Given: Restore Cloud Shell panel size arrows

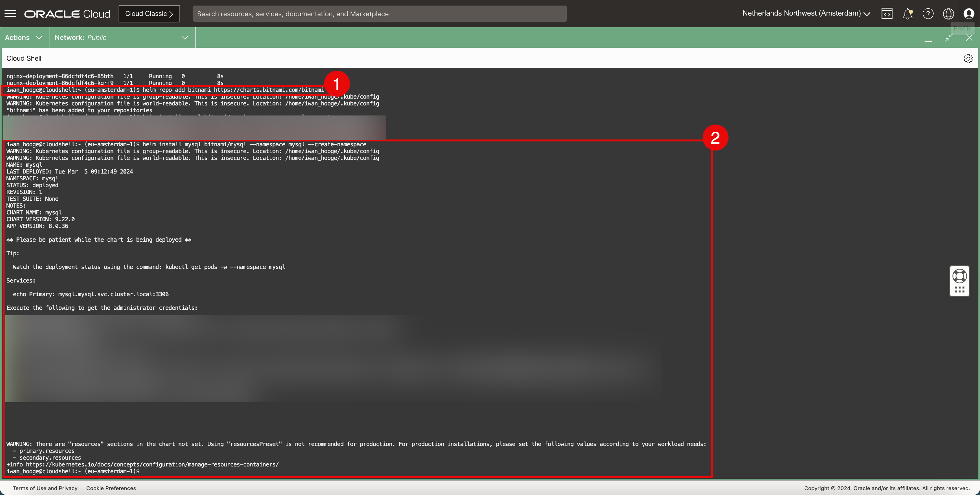Looking at the screenshot, I should pos(949,38).
